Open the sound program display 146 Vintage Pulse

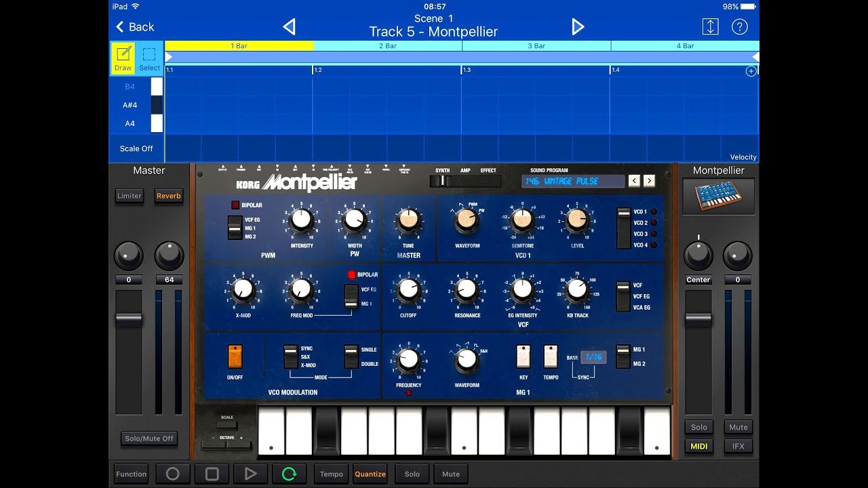coord(573,181)
